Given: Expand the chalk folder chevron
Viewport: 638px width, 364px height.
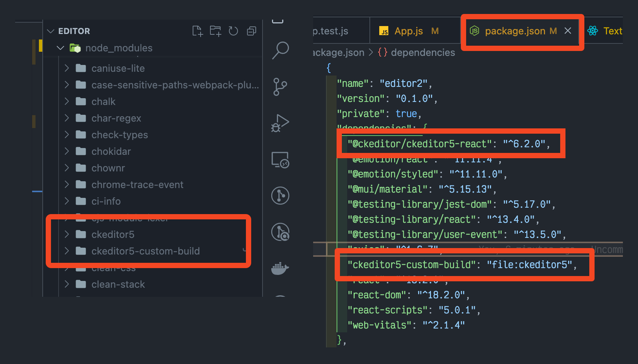Looking at the screenshot, I should coord(66,101).
